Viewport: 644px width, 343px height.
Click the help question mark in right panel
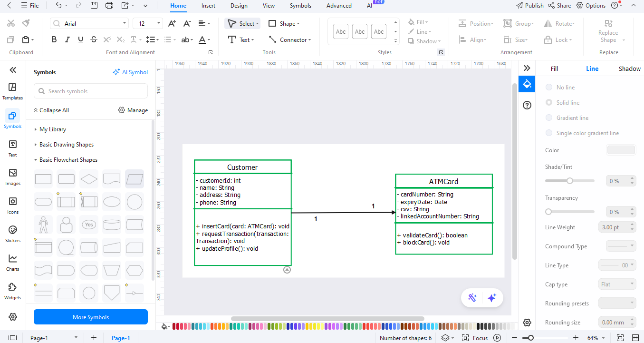pos(527,105)
